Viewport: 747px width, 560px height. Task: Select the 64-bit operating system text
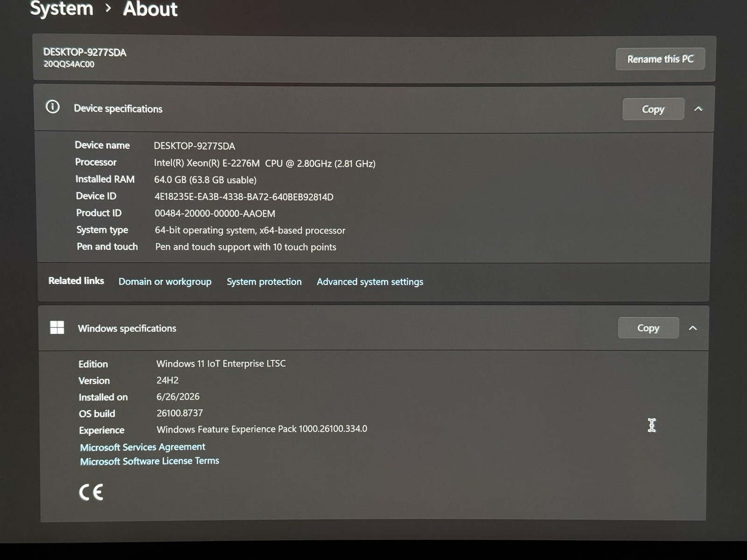[250, 231]
